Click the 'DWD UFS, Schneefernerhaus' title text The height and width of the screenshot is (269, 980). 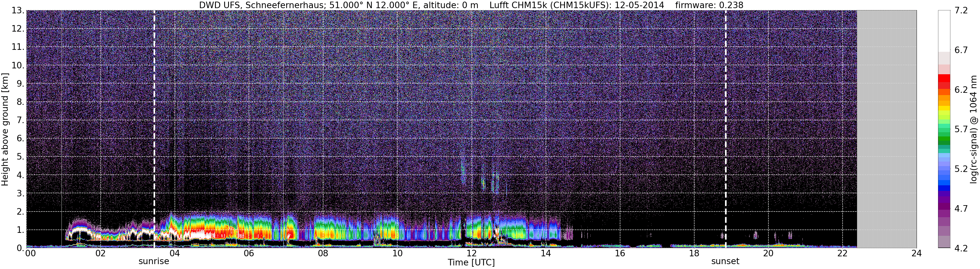click(262, 5)
